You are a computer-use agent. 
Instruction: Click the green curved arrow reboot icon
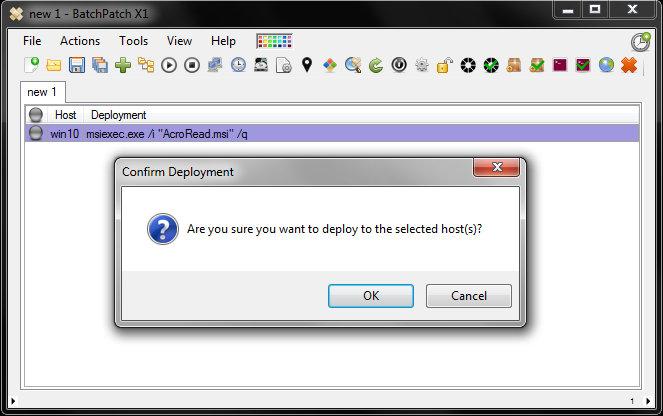point(376,65)
